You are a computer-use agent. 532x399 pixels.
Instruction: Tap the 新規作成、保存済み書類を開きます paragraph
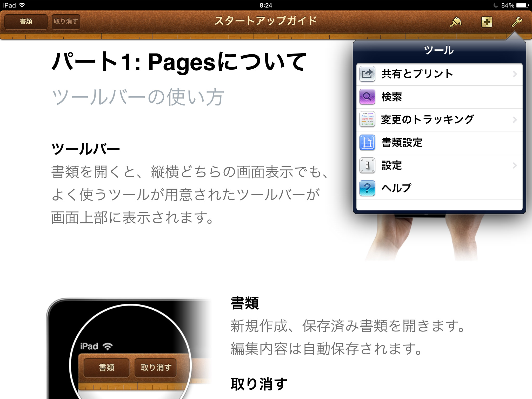tap(348, 326)
